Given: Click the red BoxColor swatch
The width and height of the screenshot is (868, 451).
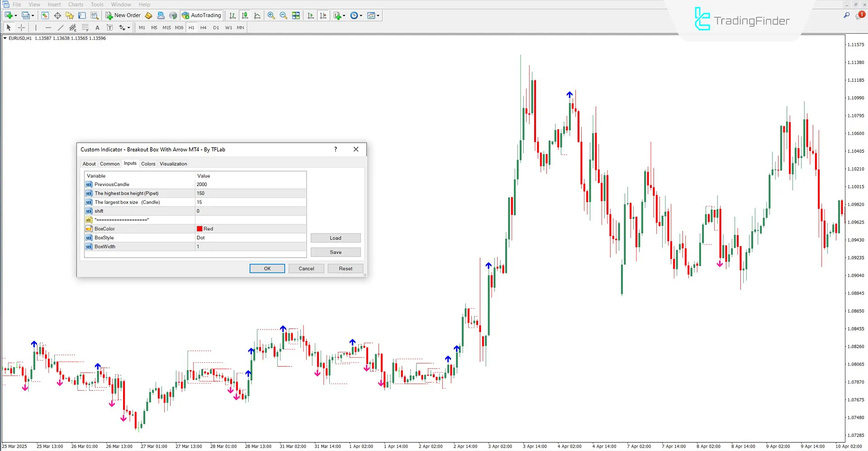Looking at the screenshot, I should pos(199,229).
